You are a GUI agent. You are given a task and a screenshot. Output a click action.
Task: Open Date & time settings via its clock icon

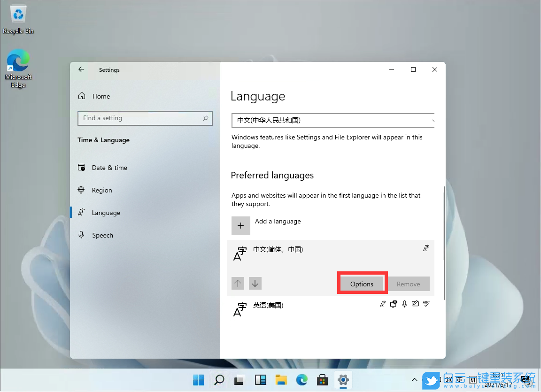82,168
